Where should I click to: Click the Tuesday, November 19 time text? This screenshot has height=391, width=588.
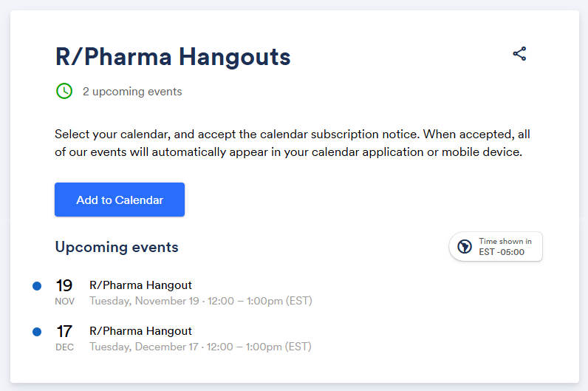200,301
